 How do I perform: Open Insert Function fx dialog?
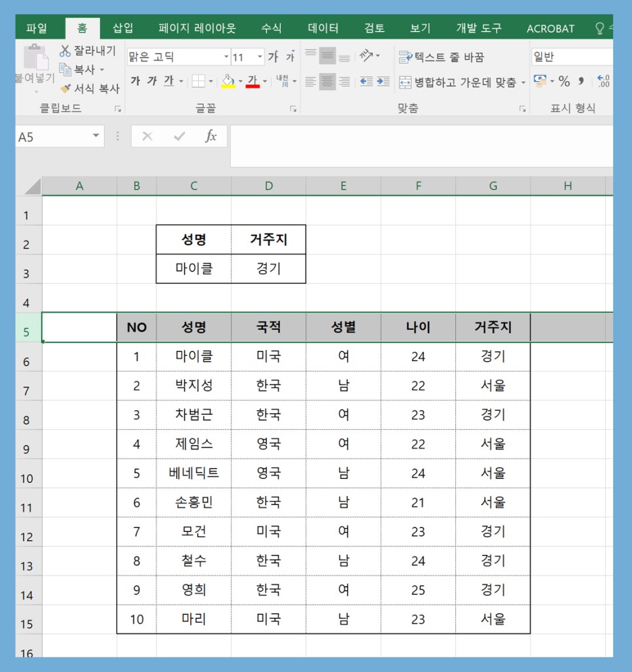coord(211,136)
